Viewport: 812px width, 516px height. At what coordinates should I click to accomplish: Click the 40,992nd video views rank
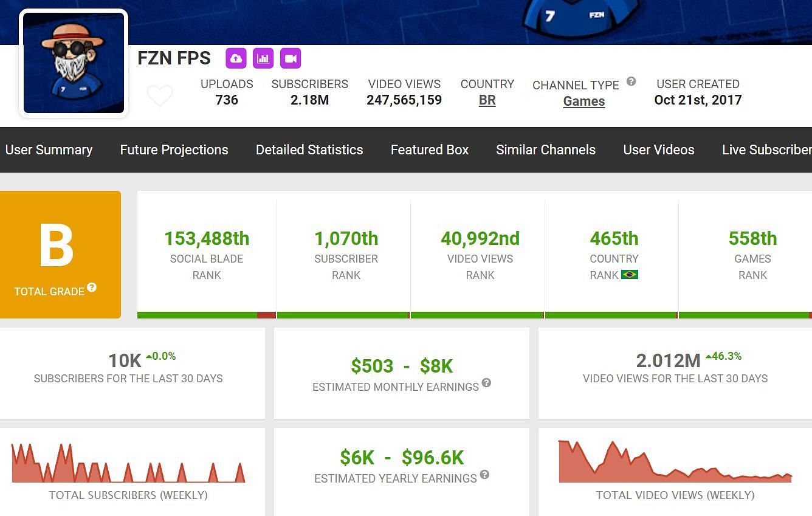point(480,238)
